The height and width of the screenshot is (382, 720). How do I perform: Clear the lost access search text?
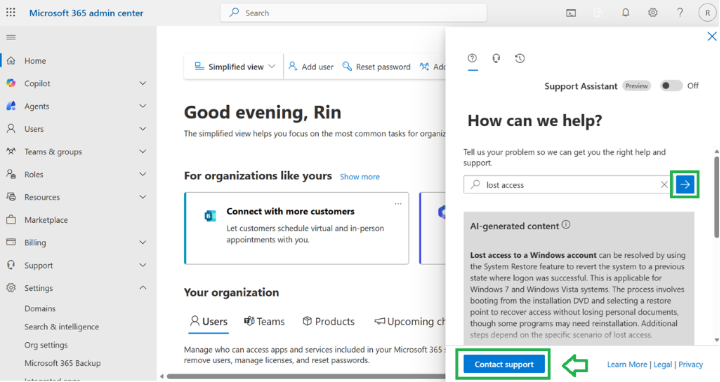(x=664, y=185)
